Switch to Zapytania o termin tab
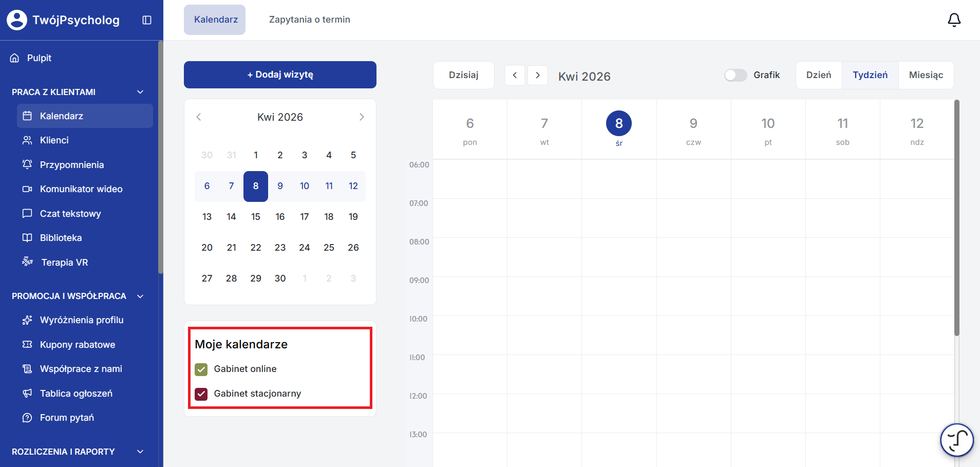The height and width of the screenshot is (467, 980). click(x=309, y=20)
